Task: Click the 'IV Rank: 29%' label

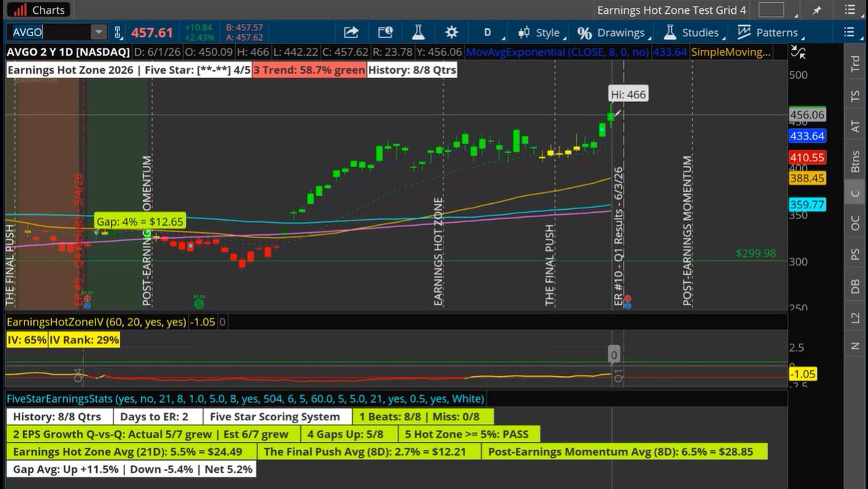Action: tap(85, 339)
